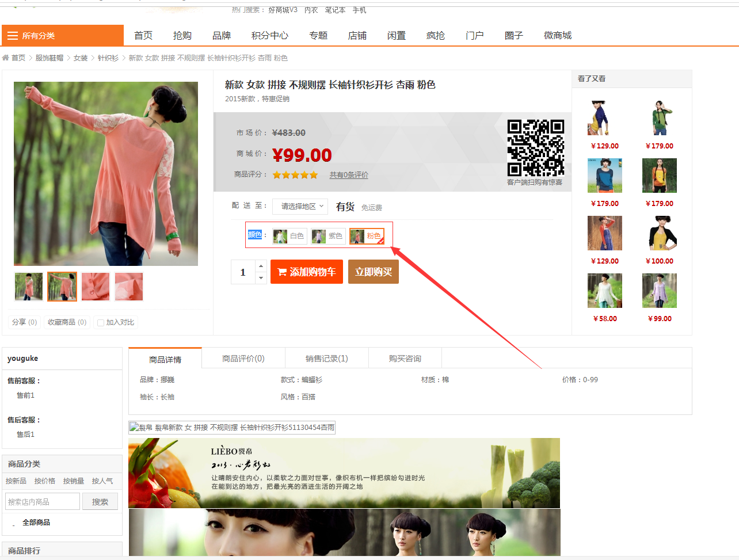Click the quantity input field
Image resolution: width=739 pixels, height=560 pixels.
243,272
